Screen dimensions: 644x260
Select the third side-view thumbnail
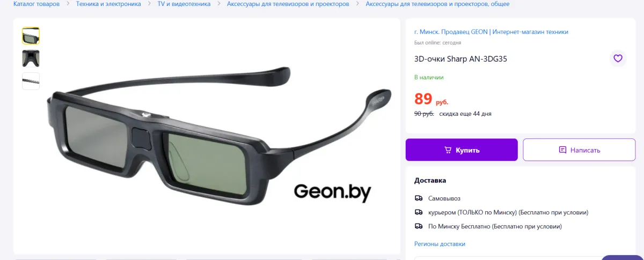pos(31,81)
